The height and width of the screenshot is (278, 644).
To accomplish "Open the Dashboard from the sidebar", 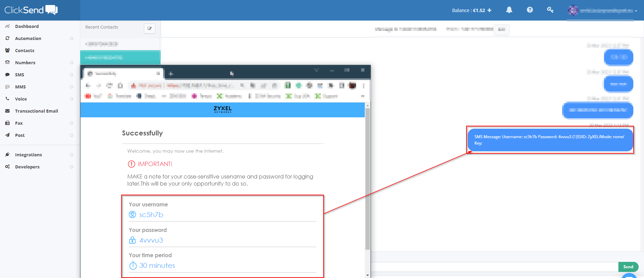I will (x=27, y=26).
